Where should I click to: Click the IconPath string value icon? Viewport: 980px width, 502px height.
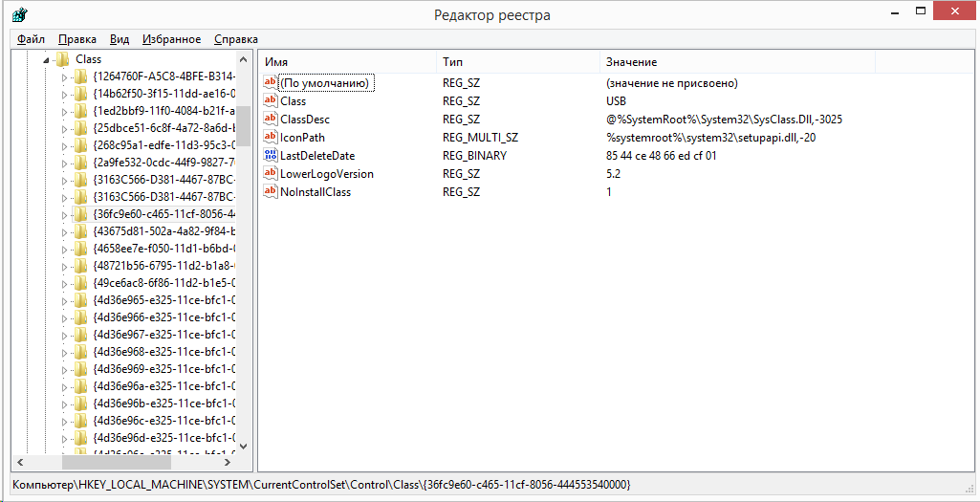[271, 138]
